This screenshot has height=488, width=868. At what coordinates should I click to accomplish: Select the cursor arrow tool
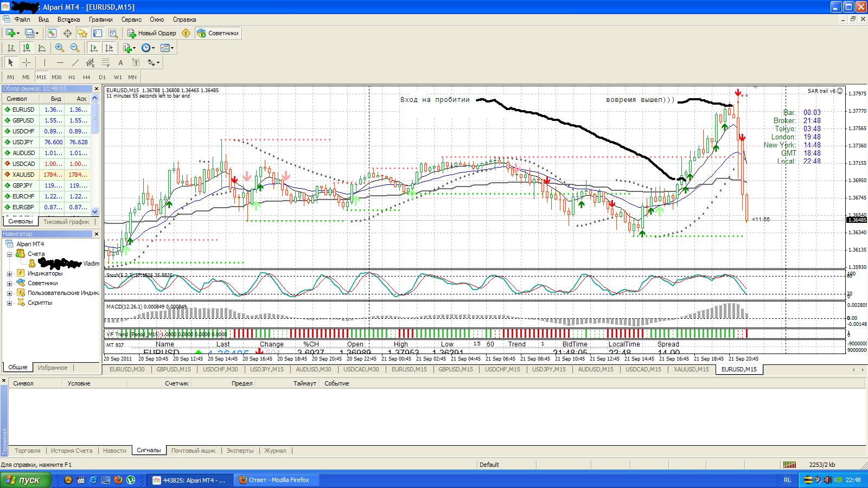click(x=11, y=62)
